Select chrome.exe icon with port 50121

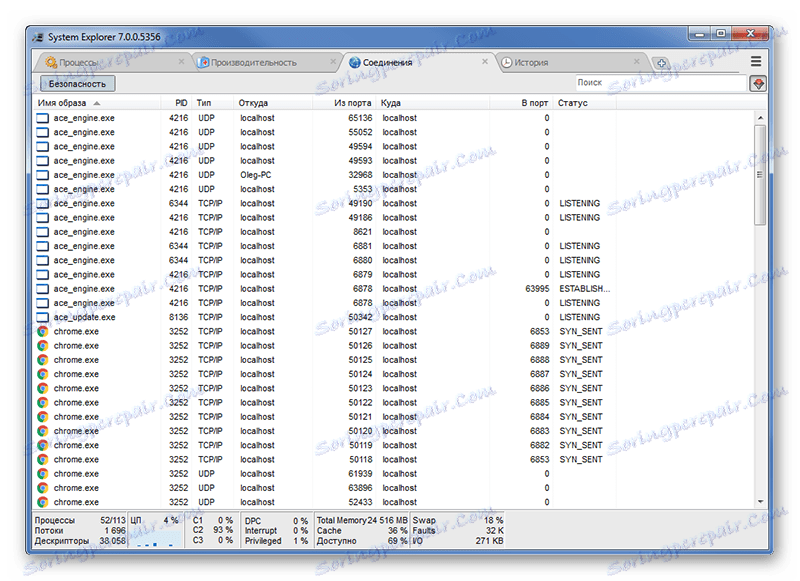pyautogui.click(x=43, y=417)
